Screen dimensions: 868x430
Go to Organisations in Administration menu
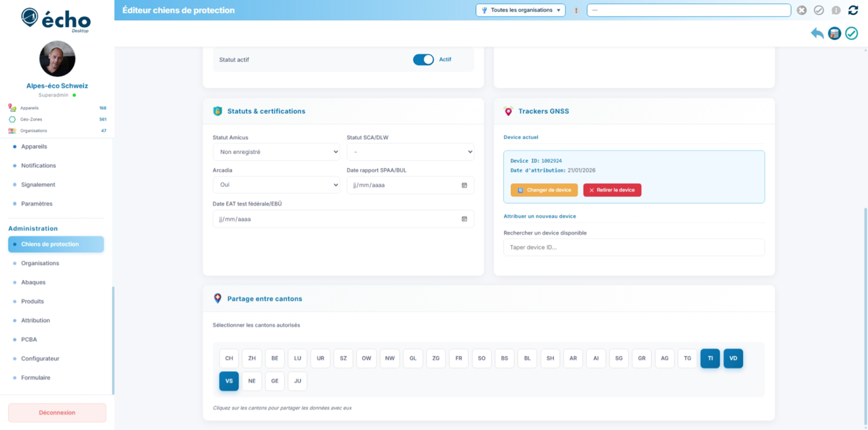(40, 263)
